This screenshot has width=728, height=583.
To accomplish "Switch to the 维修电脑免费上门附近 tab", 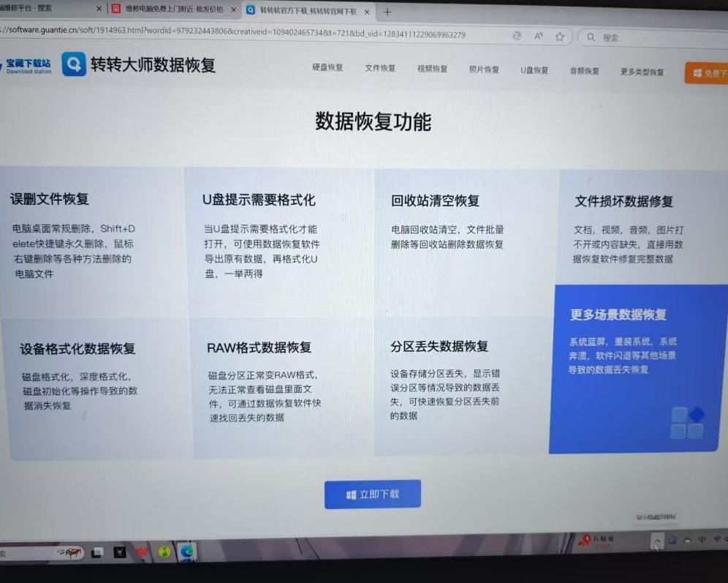I will click(x=172, y=10).
